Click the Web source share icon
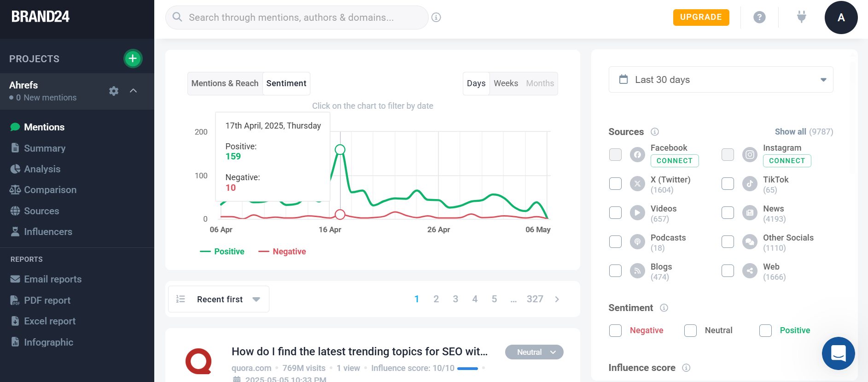This screenshot has width=868, height=382. tap(750, 271)
